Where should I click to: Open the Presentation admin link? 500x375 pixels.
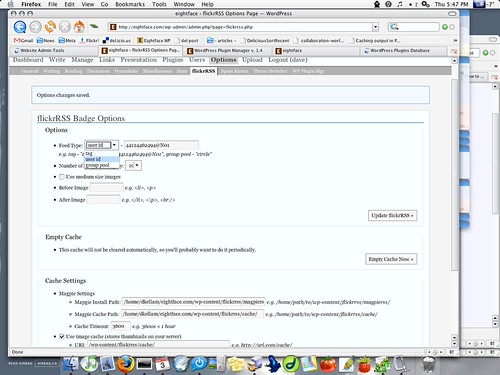[x=139, y=60]
